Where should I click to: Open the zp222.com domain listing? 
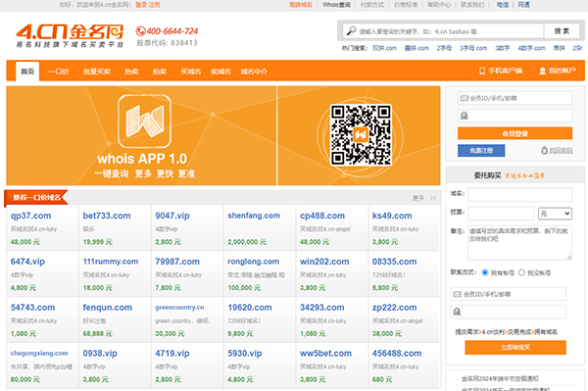[394, 308]
